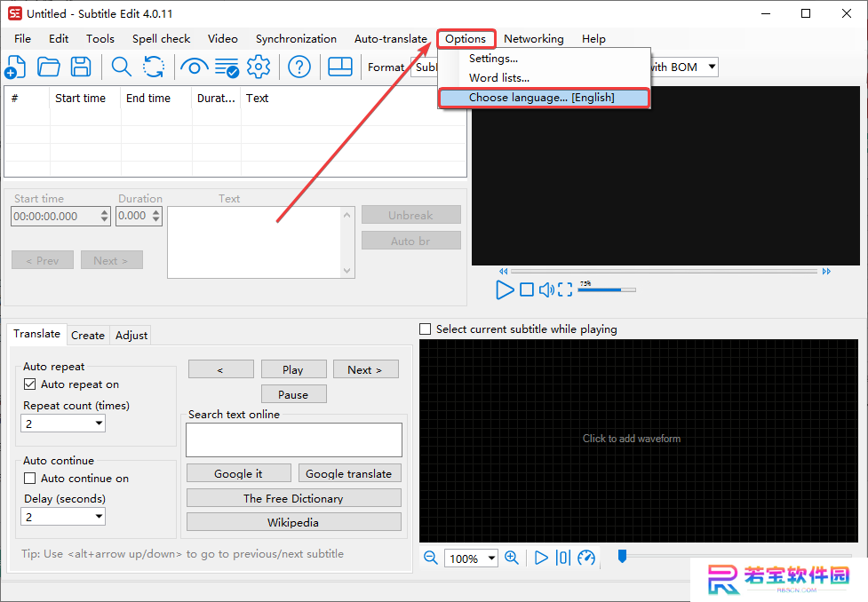Screen dimensions: 868x602
Task: Click Play button in Translate tab
Action: (293, 369)
